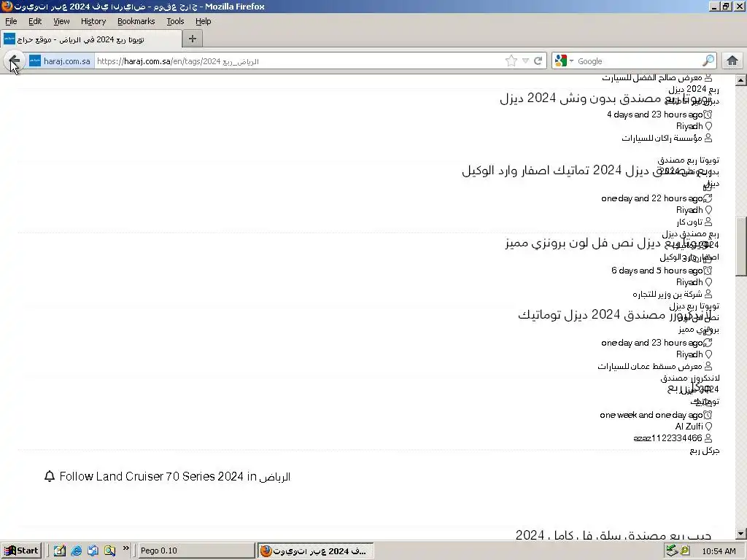Click the search magnifier icon in search bar

[708, 61]
